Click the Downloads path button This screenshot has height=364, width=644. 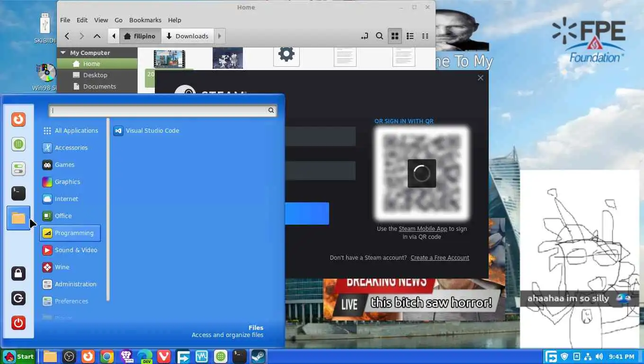(x=188, y=36)
